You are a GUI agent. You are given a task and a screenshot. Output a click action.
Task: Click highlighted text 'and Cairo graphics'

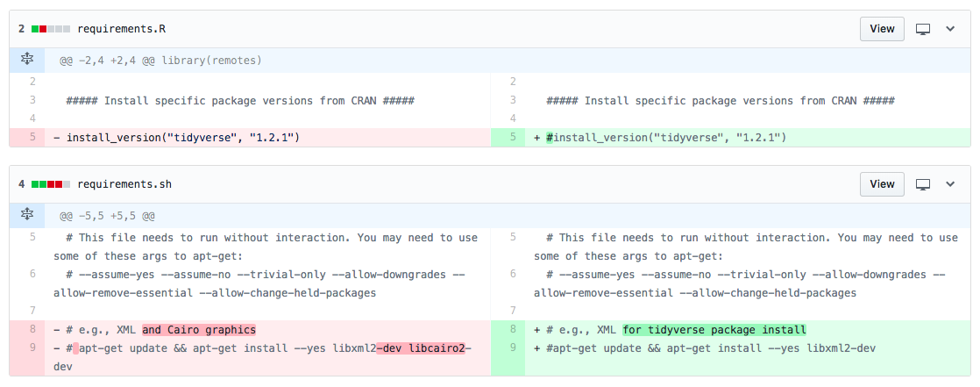pyautogui.click(x=199, y=329)
